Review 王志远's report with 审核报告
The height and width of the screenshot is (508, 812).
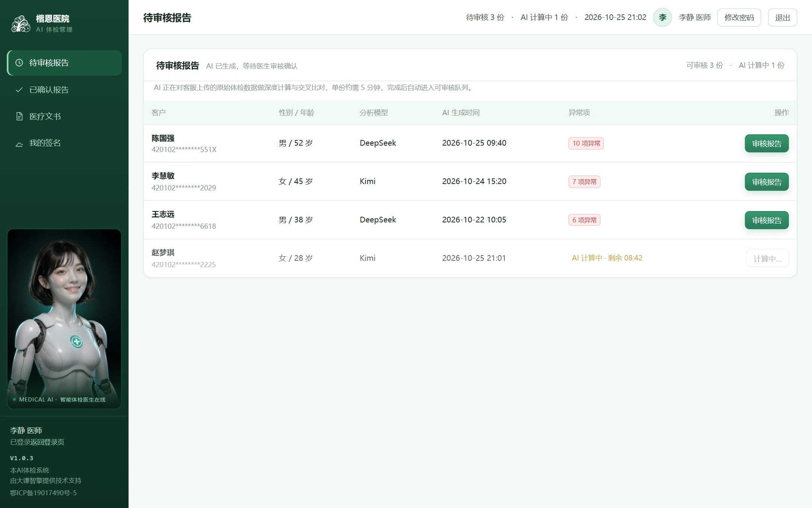point(767,220)
